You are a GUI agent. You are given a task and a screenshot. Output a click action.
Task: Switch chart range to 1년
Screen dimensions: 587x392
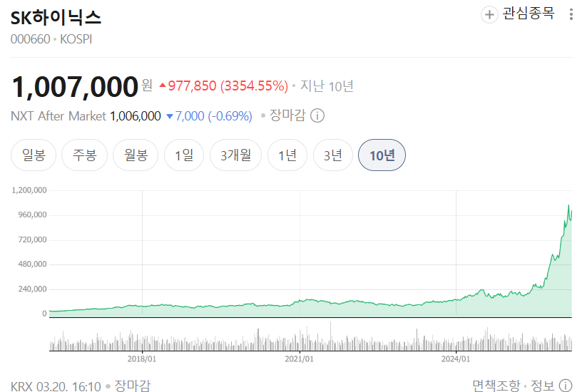[287, 155]
